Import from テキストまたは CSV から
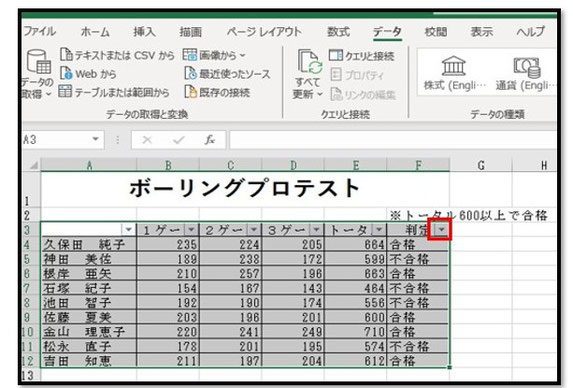This screenshot has width=573, height=388. [x=117, y=55]
